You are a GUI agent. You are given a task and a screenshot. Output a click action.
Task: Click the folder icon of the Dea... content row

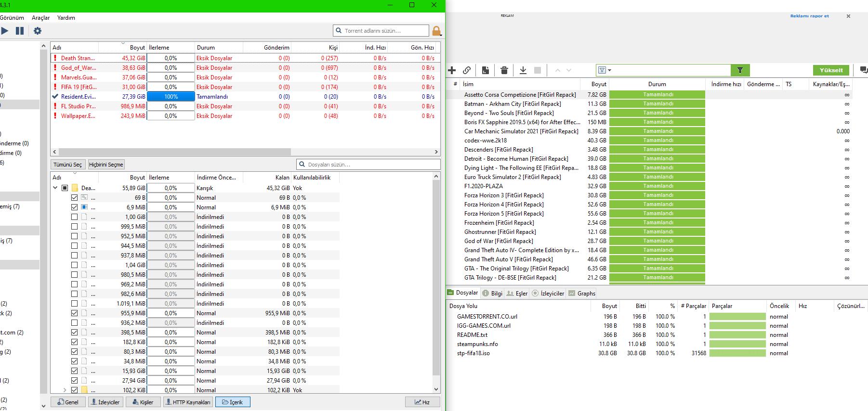[75, 188]
